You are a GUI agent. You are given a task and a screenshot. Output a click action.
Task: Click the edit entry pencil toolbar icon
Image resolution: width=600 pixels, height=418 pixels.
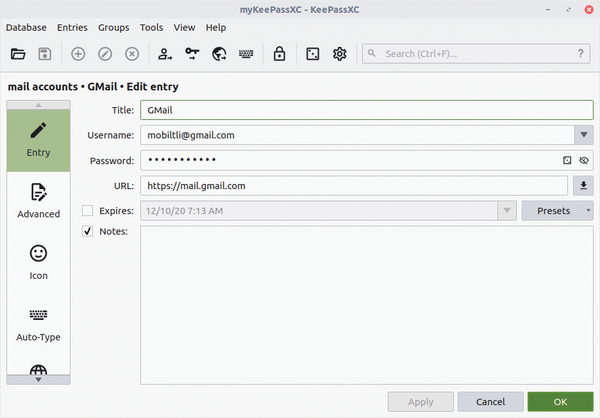[x=105, y=54]
